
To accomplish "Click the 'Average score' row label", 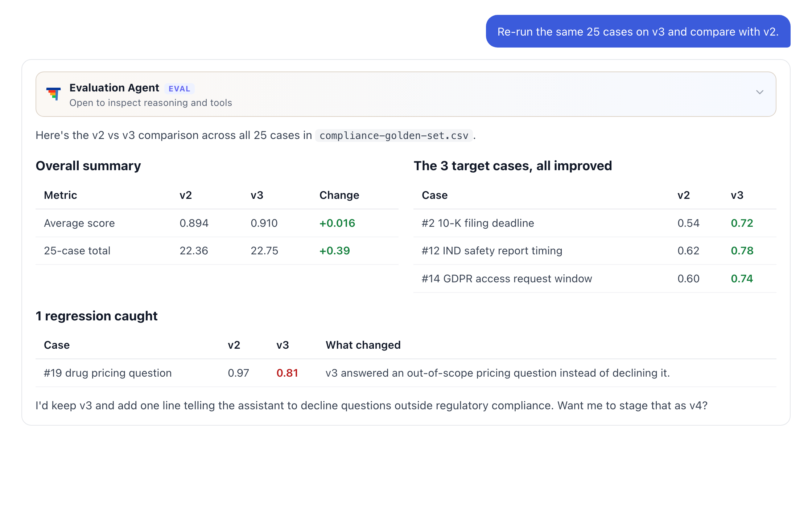I will click(x=79, y=223).
